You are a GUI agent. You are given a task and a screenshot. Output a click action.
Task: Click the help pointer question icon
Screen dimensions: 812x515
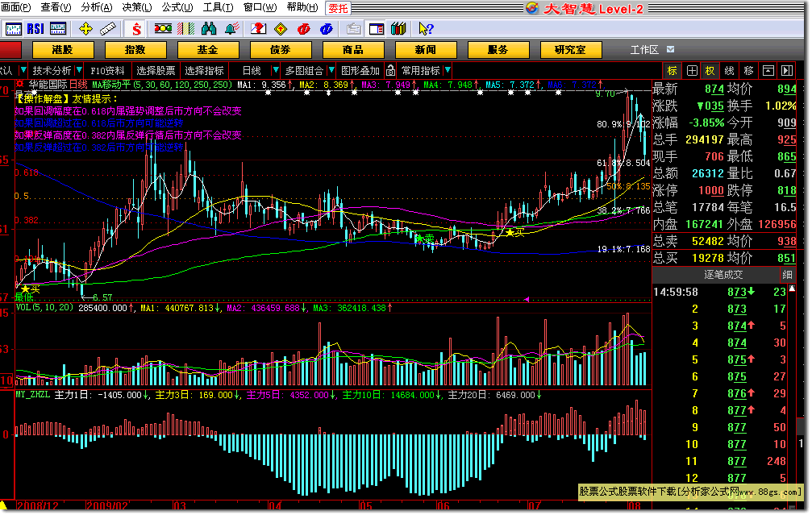(426, 29)
